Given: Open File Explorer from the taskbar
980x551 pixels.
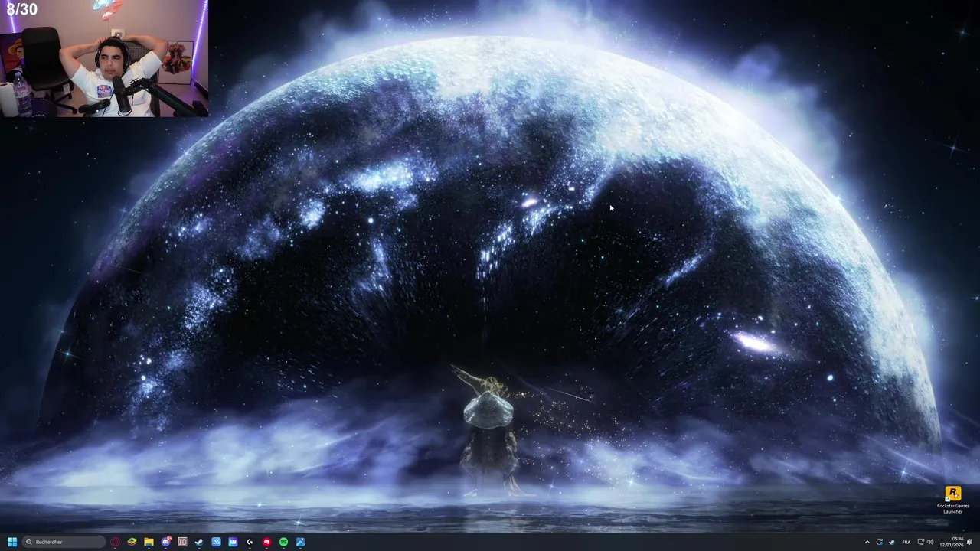Looking at the screenshot, I should pyautogui.click(x=149, y=542).
